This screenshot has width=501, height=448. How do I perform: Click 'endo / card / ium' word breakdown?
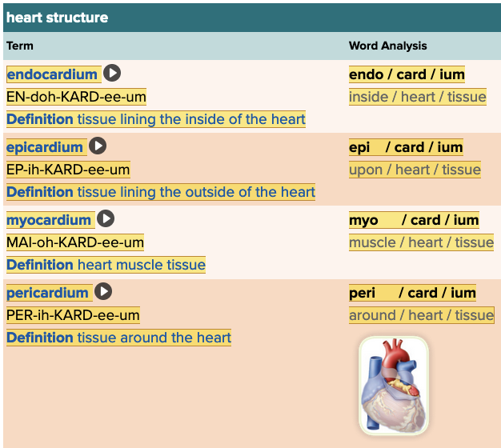coord(407,74)
